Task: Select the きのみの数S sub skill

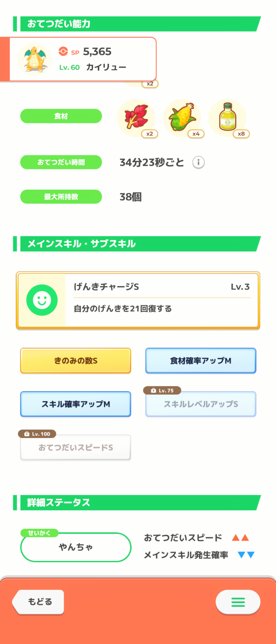Action: [76, 361]
